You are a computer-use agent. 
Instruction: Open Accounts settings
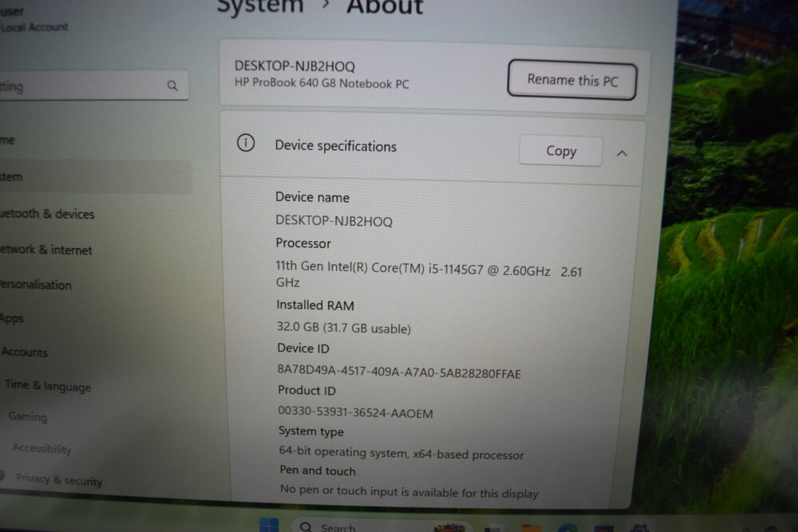[x=25, y=352]
